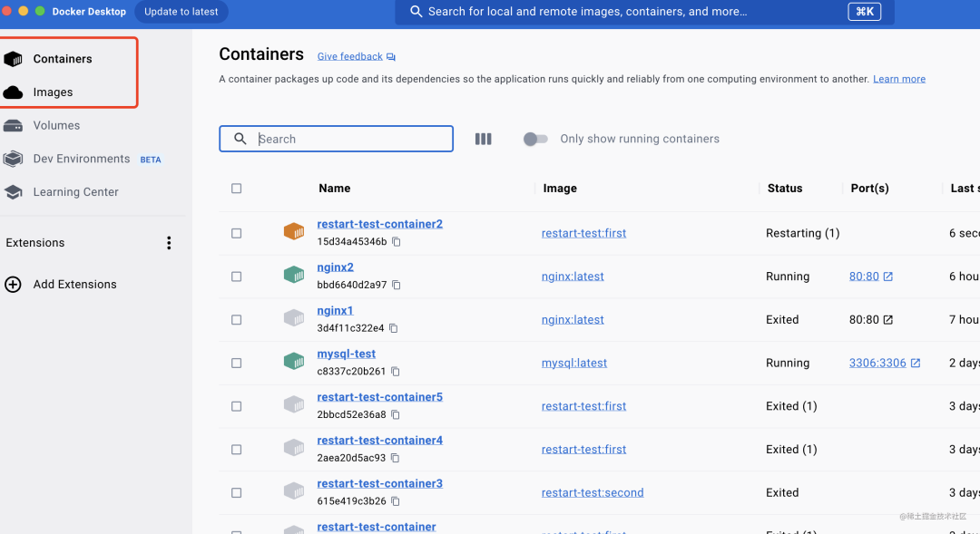980x534 pixels.
Task: Click gray container icon of restart-test-container5
Action: point(294,404)
